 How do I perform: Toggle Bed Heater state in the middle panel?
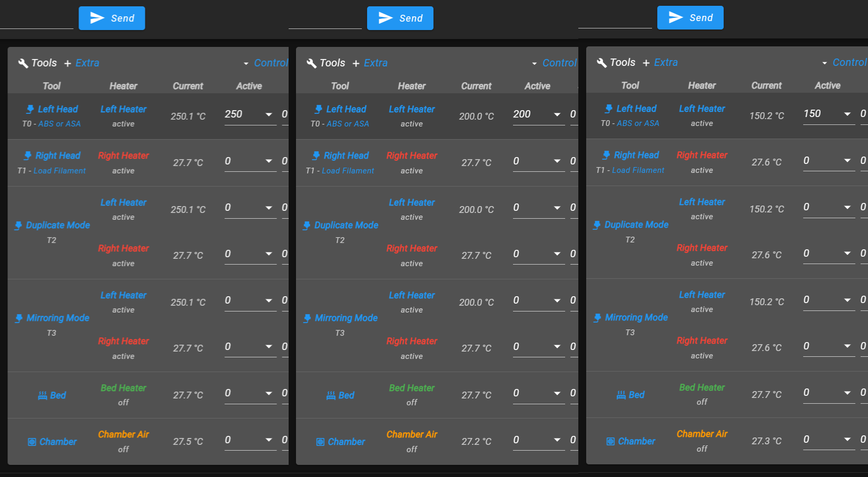click(x=412, y=388)
